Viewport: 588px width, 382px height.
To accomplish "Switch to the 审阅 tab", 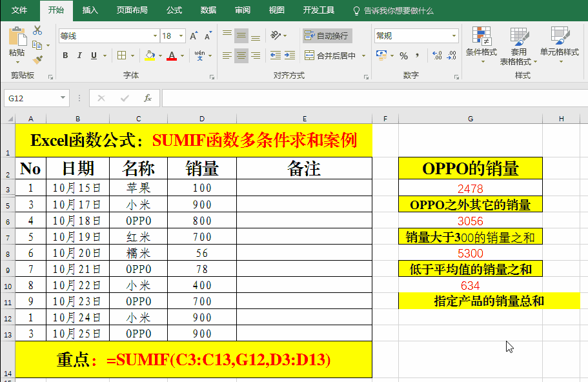I will tap(243, 10).
